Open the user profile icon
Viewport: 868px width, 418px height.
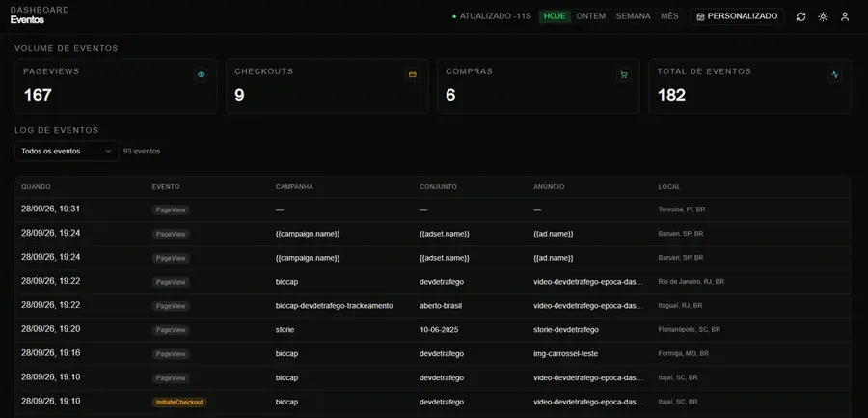(x=845, y=16)
